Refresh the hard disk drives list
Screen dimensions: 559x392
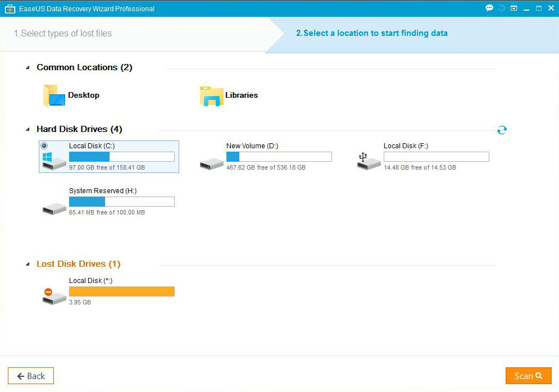click(502, 130)
